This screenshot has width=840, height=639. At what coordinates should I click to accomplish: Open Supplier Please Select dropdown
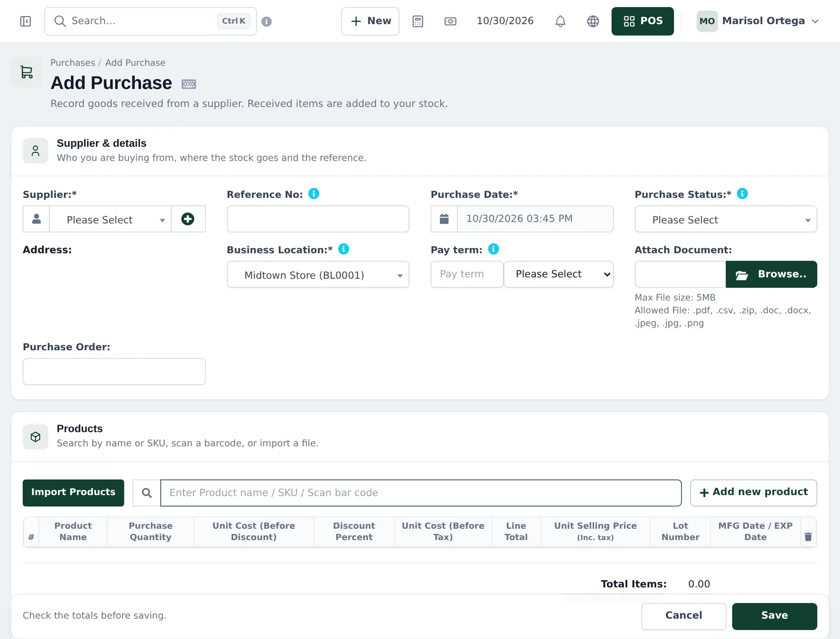(x=110, y=219)
